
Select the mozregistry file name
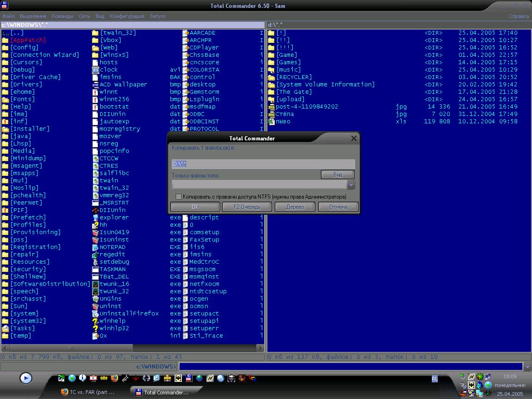[120, 129]
